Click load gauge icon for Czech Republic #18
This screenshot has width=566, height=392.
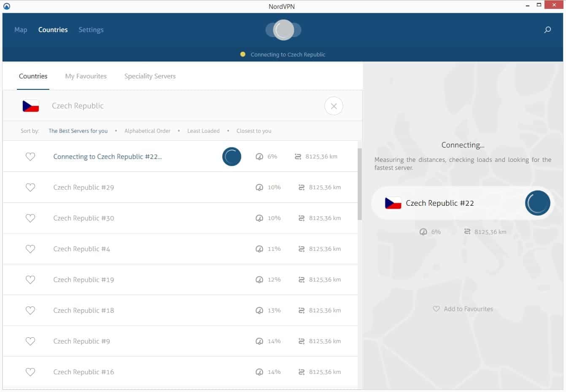259,311
